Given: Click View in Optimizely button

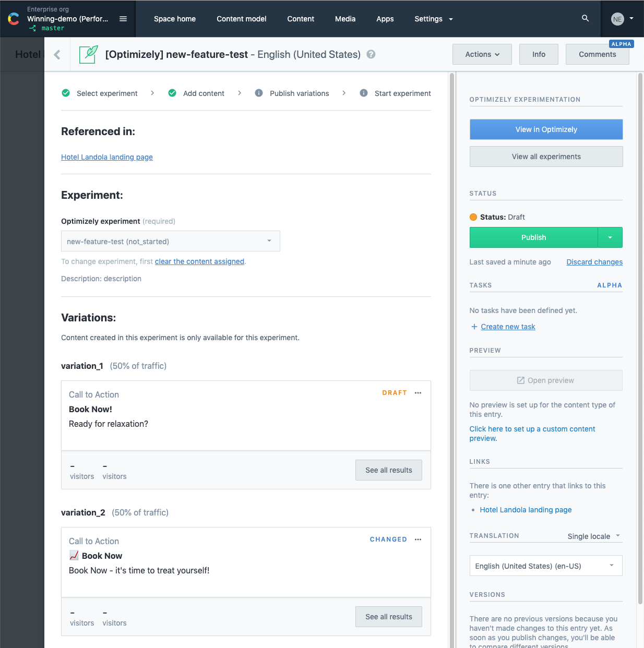Looking at the screenshot, I should (x=546, y=129).
